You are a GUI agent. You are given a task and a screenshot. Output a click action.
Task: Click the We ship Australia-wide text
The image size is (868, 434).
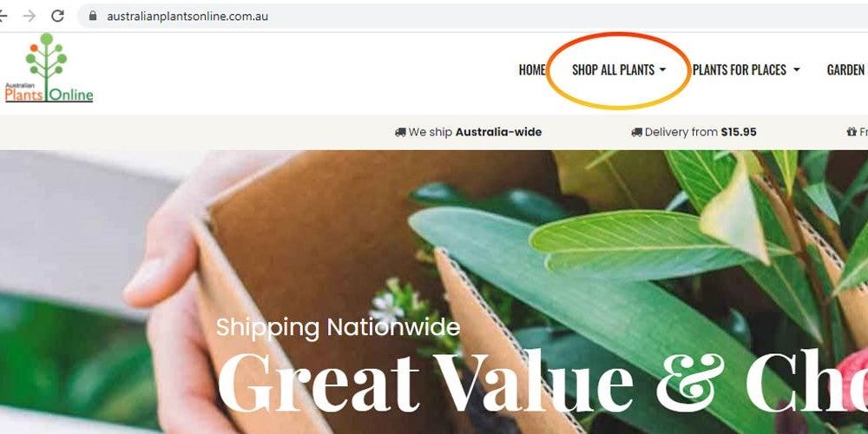coord(475,132)
